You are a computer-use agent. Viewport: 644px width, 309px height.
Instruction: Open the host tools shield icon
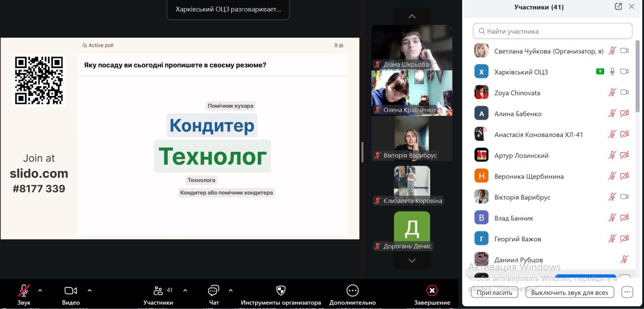pos(281,290)
